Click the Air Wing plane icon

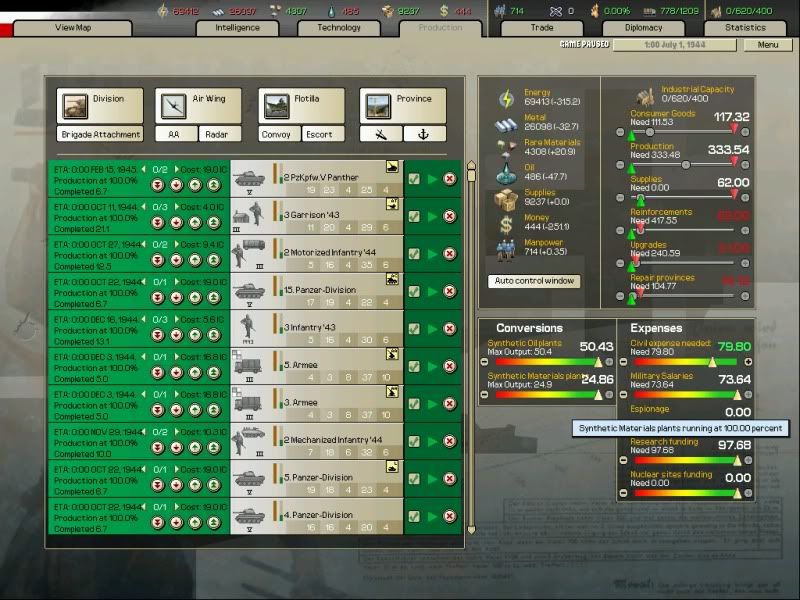pyautogui.click(x=172, y=104)
